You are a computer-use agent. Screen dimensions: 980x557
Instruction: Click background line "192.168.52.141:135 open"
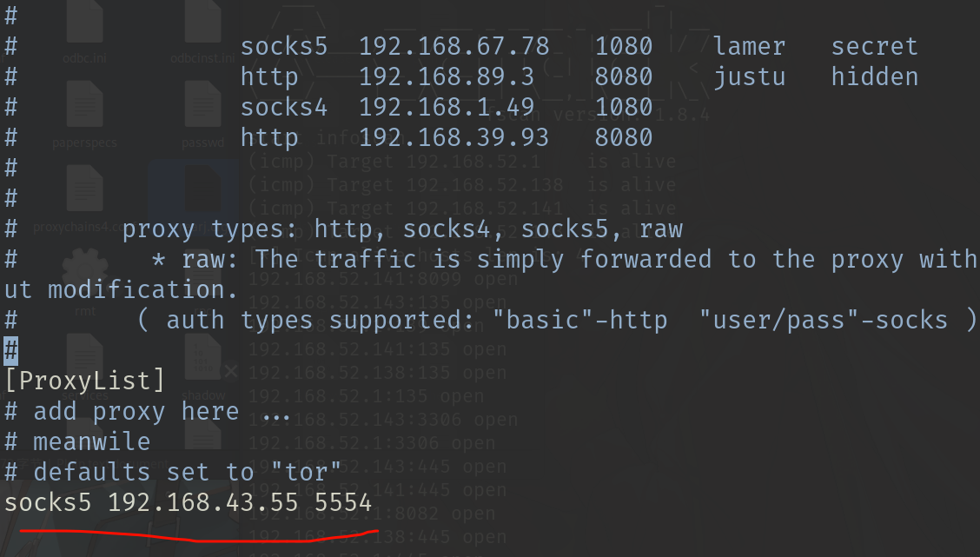pos(378,348)
